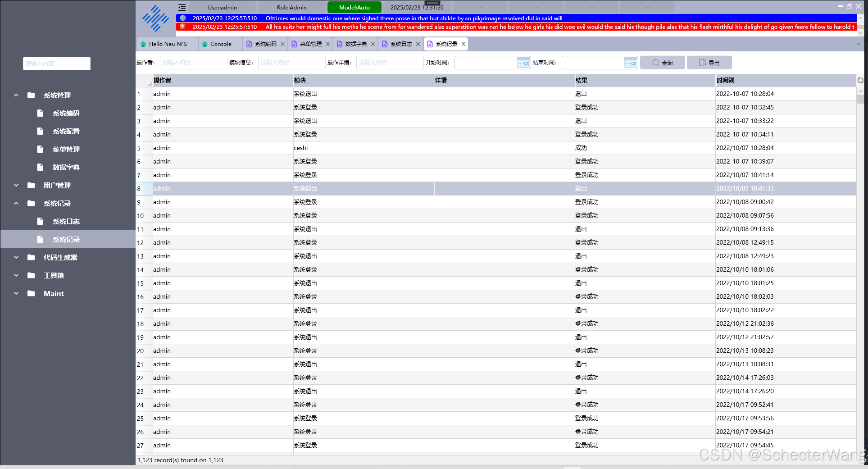Expand the Maint tree node
This screenshot has width=868, height=469.
(16, 293)
